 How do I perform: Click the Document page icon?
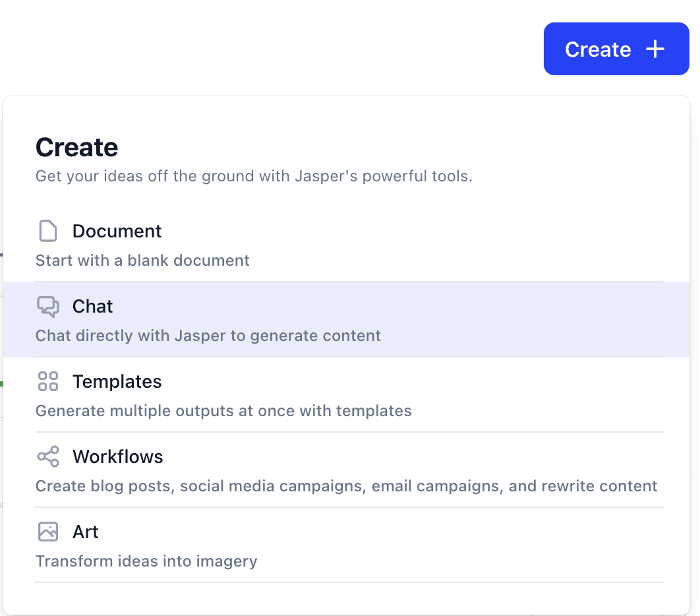tap(48, 231)
